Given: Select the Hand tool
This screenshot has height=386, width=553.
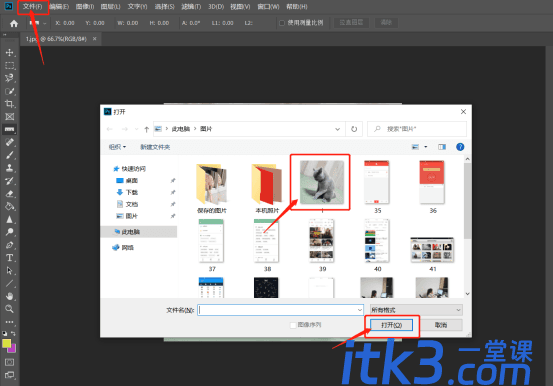Looking at the screenshot, I should click(x=10, y=296).
